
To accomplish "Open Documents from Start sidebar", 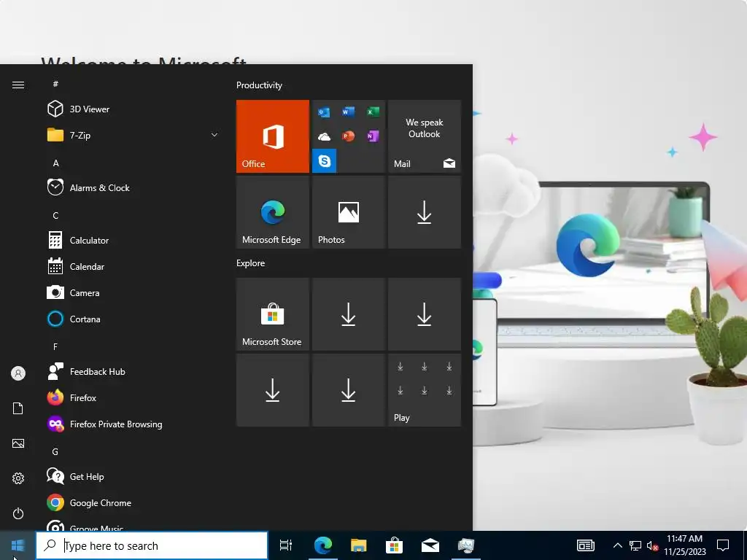I will pyautogui.click(x=18, y=408).
